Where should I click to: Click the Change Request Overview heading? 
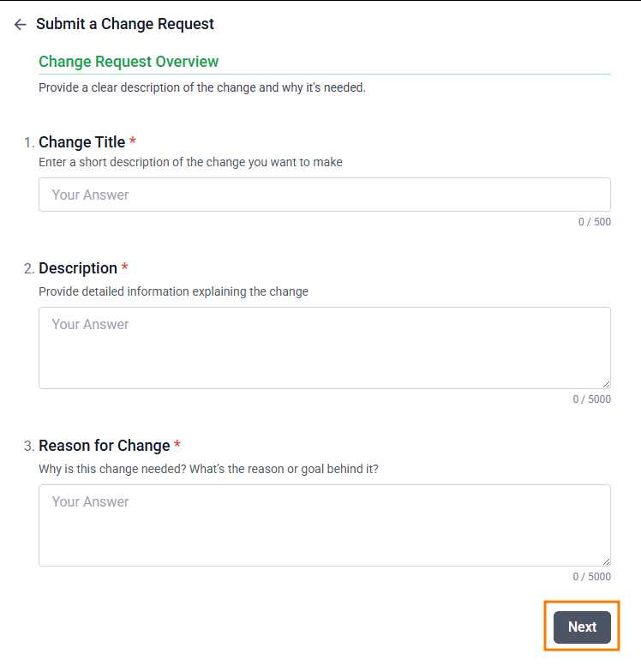pyautogui.click(x=129, y=62)
